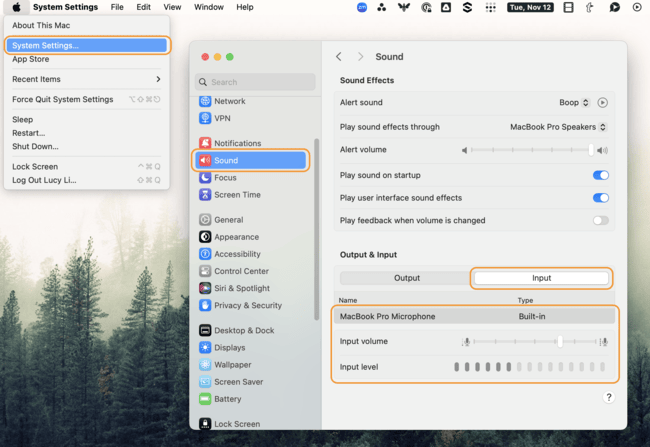Enable Play feedback when volume is changed

coord(601,220)
